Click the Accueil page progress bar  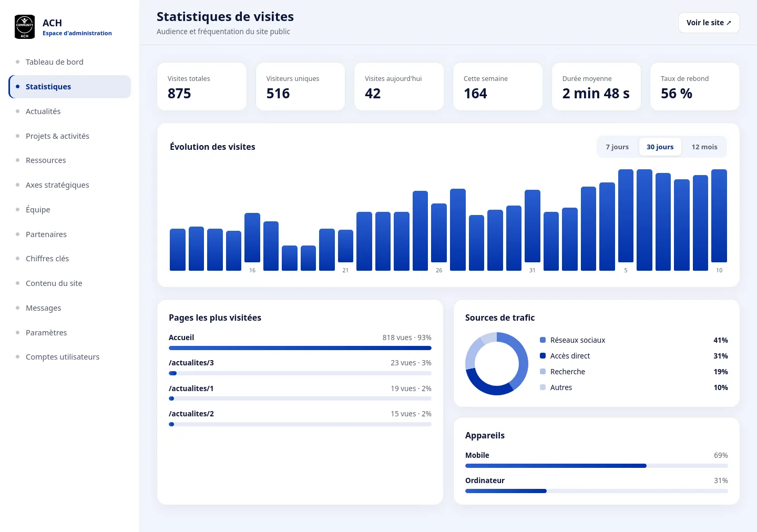[300, 348]
